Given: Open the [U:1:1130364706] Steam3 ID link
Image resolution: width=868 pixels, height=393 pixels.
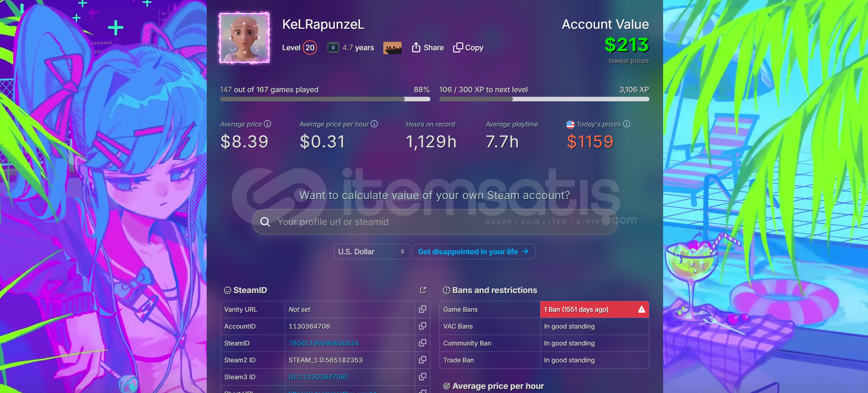Looking at the screenshot, I should [x=318, y=377].
